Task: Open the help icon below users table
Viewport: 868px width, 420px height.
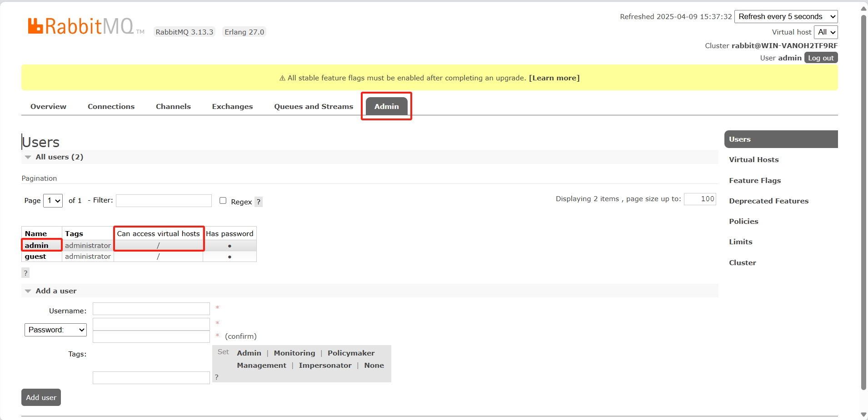Action: click(x=25, y=273)
